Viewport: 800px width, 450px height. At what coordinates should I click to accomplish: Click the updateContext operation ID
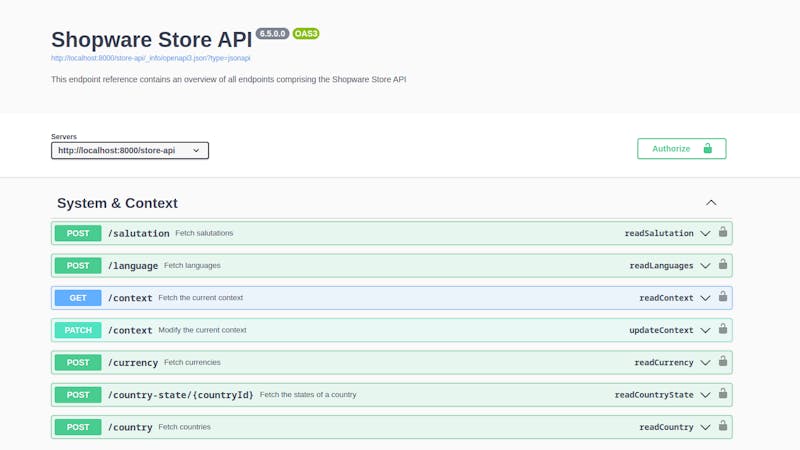661,330
